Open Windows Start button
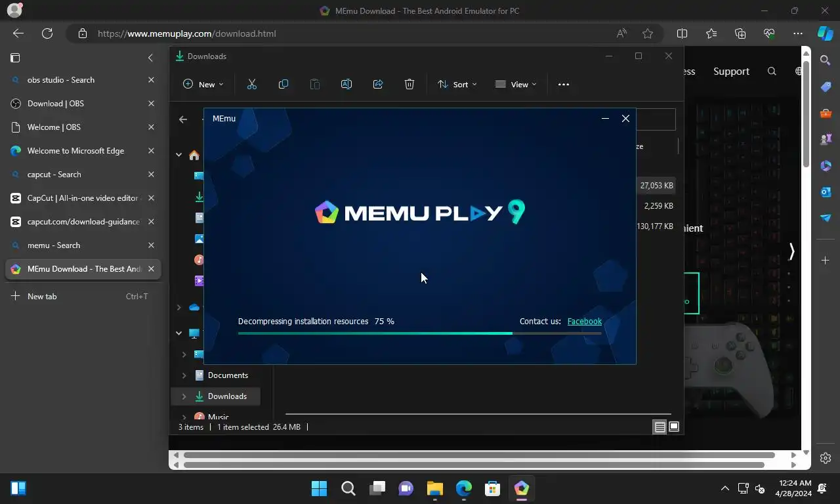Viewport: 840px width, 504px height. [319, 488]
